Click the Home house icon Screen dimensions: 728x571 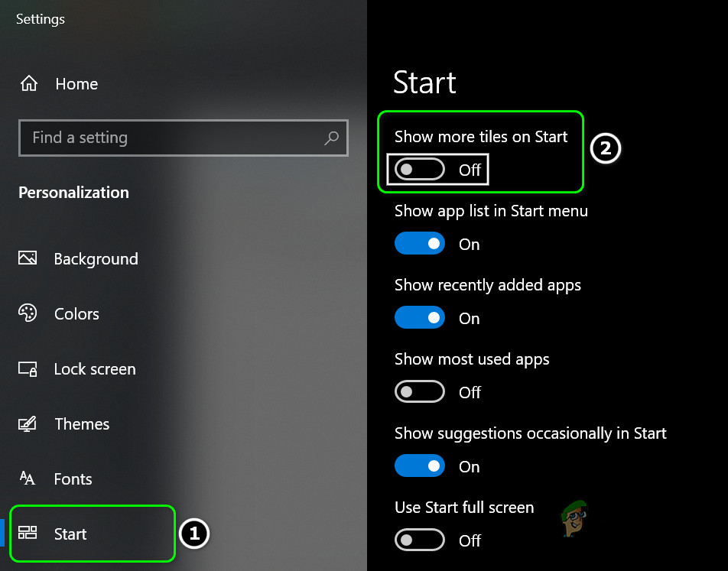pos(29,83)
